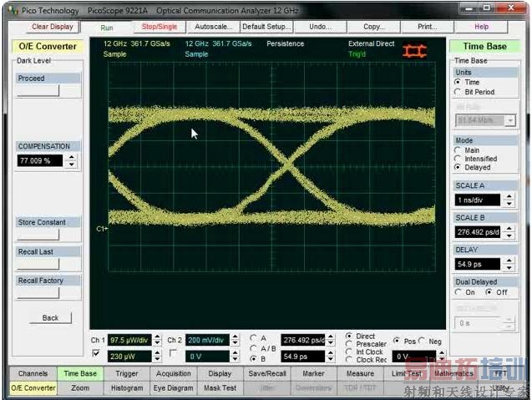The width and height of the screenshot is (532, 400).
Task: Enable the Ch 2 channel checkbox
Action: (174, 355)
